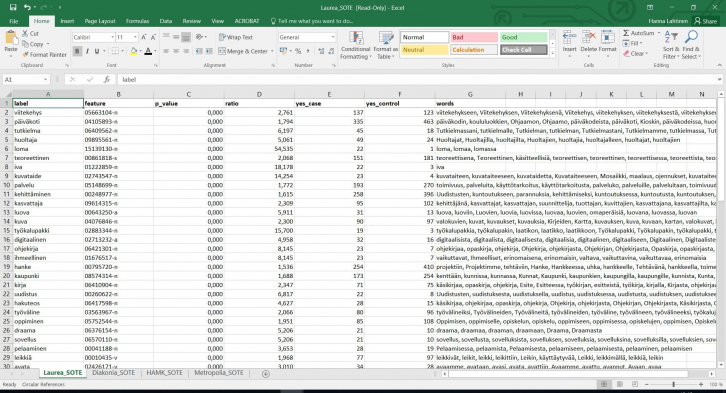Open the Fill dropdown
726x393 pixels.
point(632,43)
